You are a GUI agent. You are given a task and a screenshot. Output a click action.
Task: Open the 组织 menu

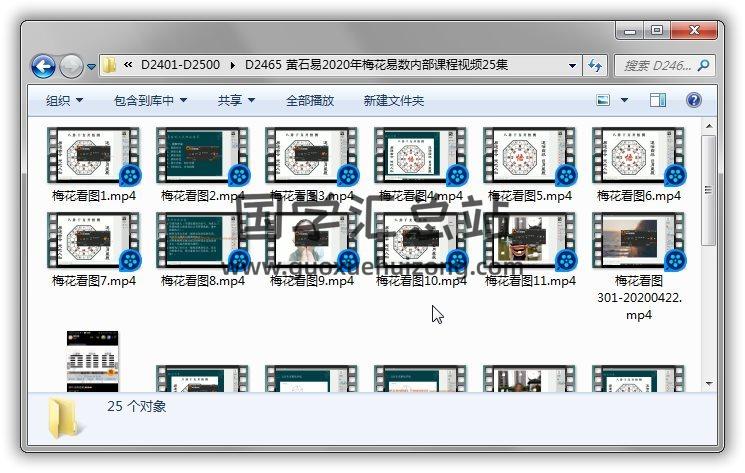(x=64, y=100)
